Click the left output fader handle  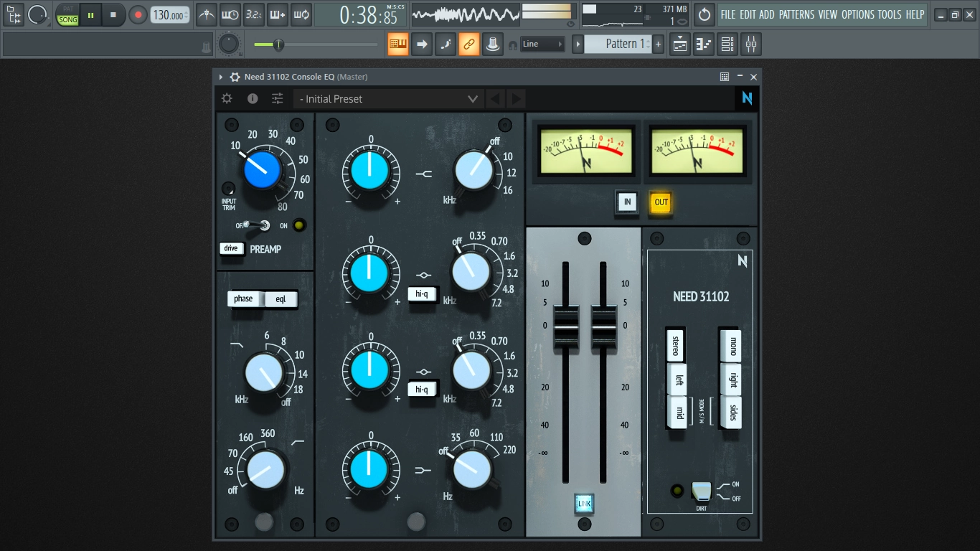(x=566, y=329)
